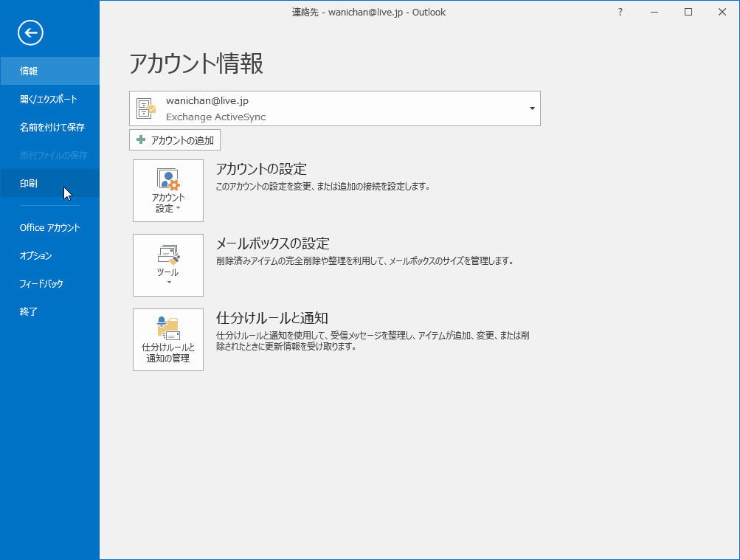Image resolution: width=740 pixels, height=560 pixels.
Task: Open the 開く/エクスポート menu item
Action: click(49, 99)
